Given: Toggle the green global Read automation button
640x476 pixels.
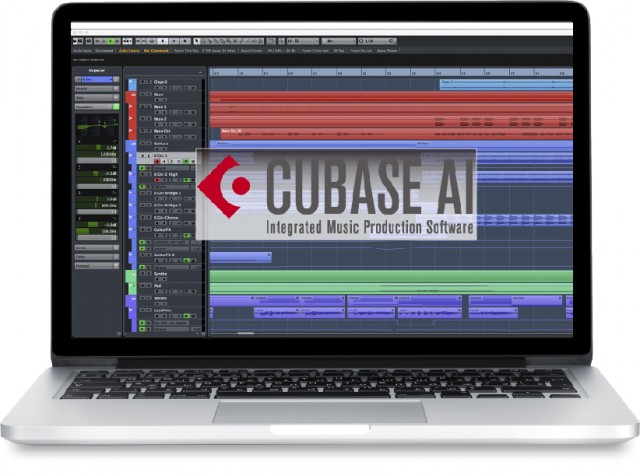Looking at the screenshot, I should [x=111, y=41].
